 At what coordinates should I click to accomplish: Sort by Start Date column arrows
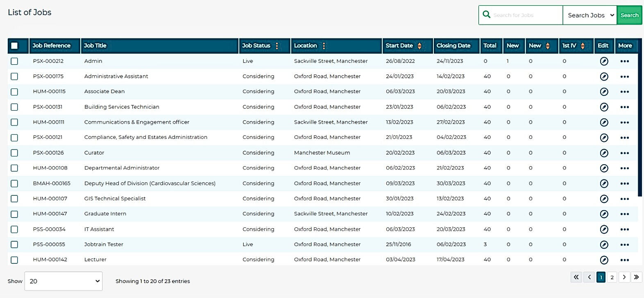coord(420,46)
